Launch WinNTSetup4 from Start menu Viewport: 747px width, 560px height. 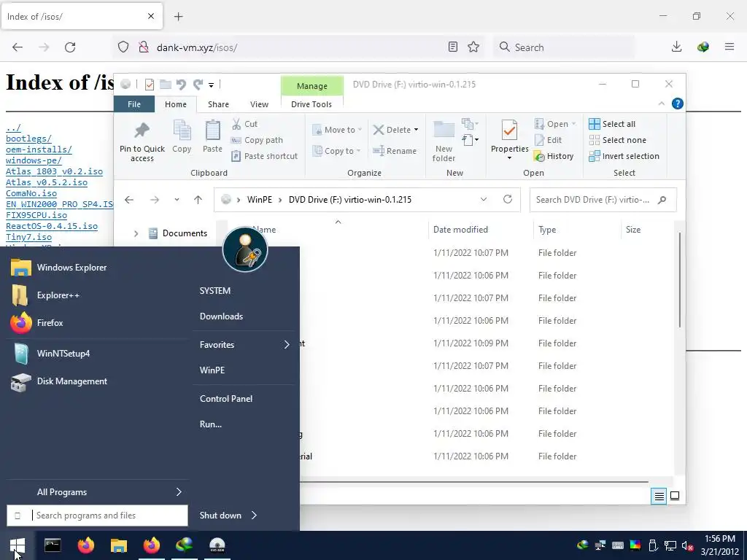[x=97, y=354]
